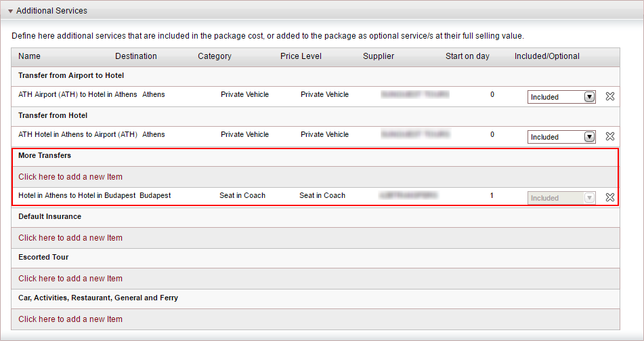Click the dropdown arrow on first Included box
The width and height of the screenshot is (644, 341).
click(x=589, y=97)
